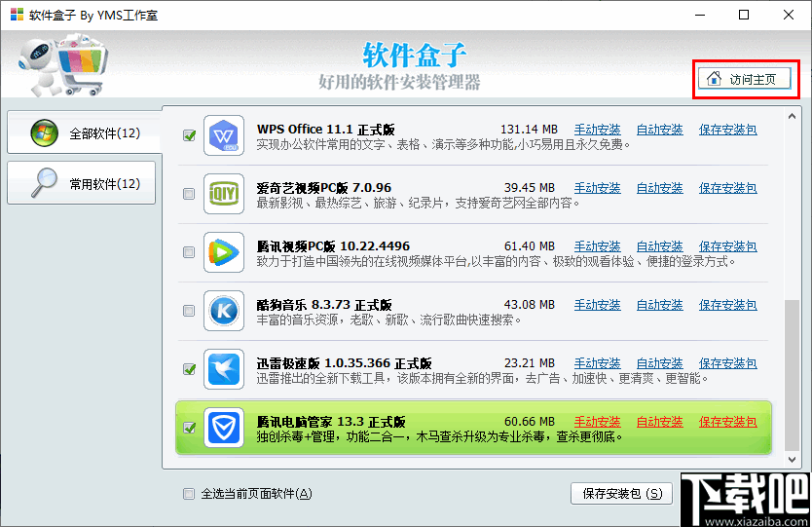
Task: Close the 软件盒子 window
Action: coord(789,15)
